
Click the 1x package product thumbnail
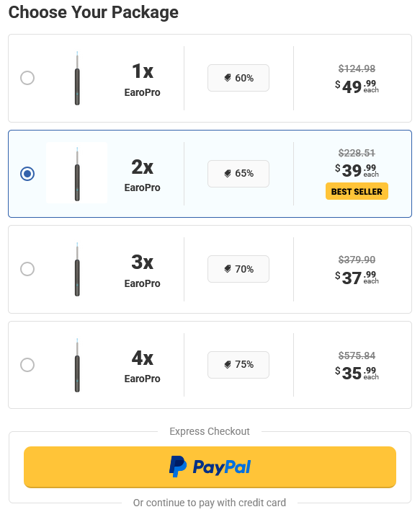point(77,78)
